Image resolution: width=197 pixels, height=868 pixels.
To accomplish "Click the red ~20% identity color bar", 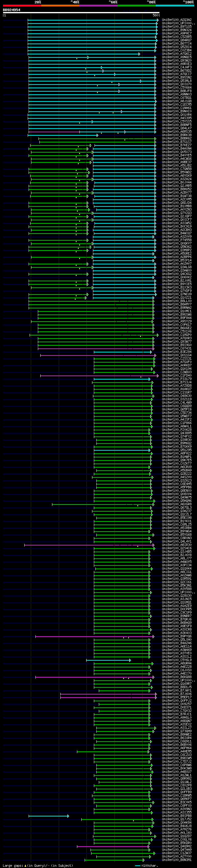I will coord(22,6).
